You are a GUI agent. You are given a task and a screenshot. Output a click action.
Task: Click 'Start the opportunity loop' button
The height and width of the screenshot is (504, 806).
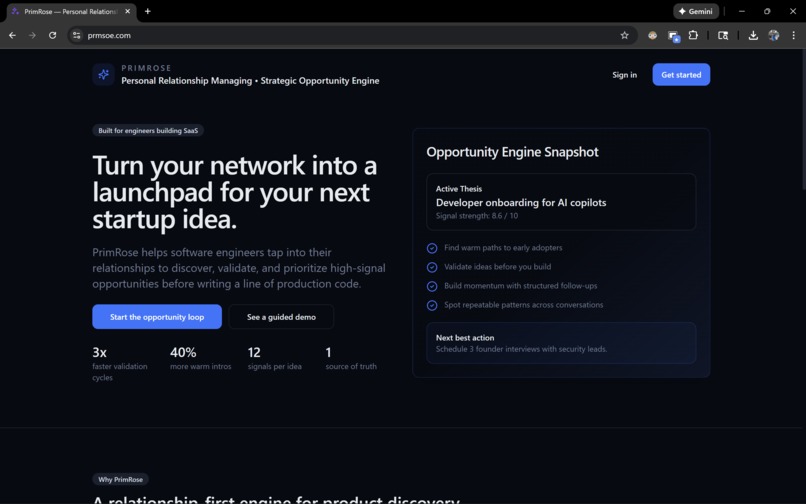coord(157,317)
